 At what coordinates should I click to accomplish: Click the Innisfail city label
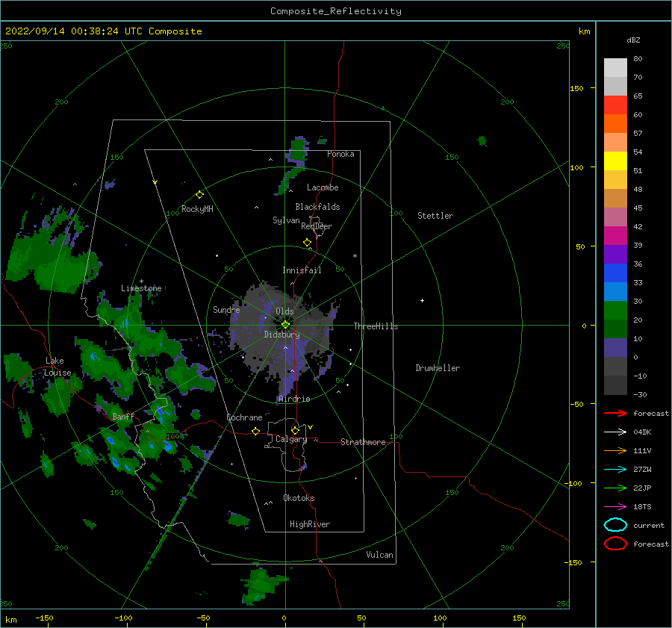click(302, 270)
